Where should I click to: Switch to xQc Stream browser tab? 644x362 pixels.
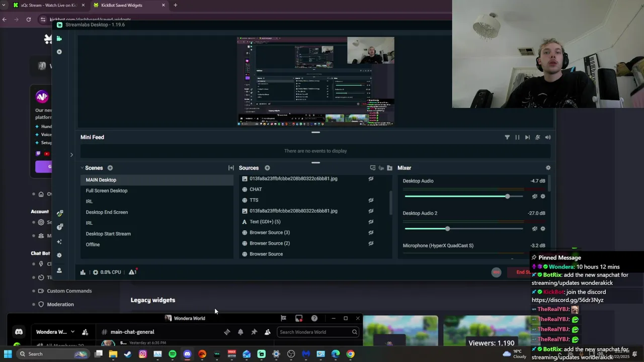pyautogui.click(x=49, y=5)
